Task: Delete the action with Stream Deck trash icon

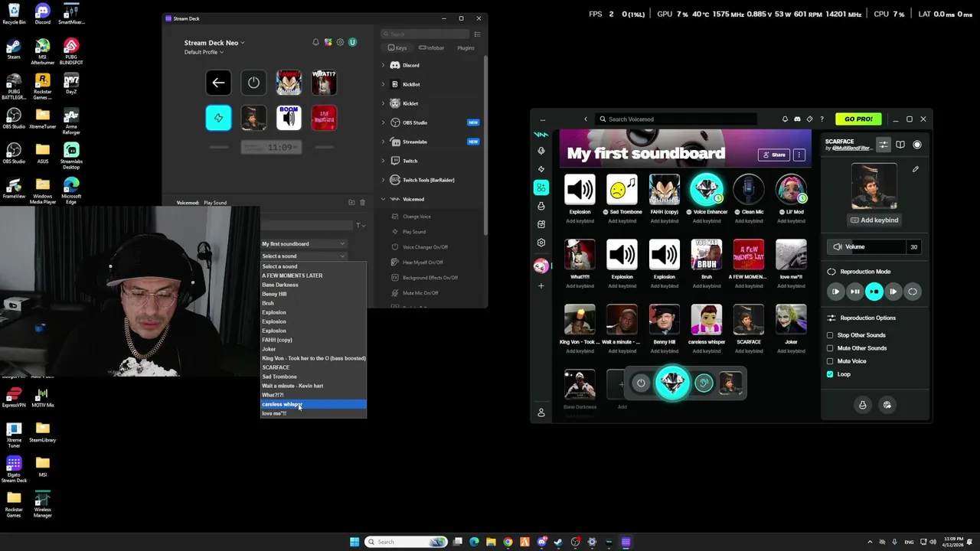Action: (363, 202)
